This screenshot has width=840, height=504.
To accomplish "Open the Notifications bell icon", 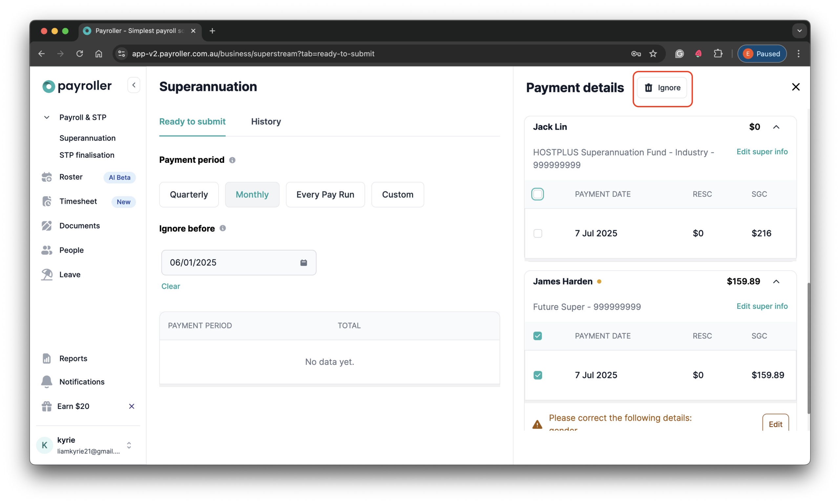I will pos(47,382).
